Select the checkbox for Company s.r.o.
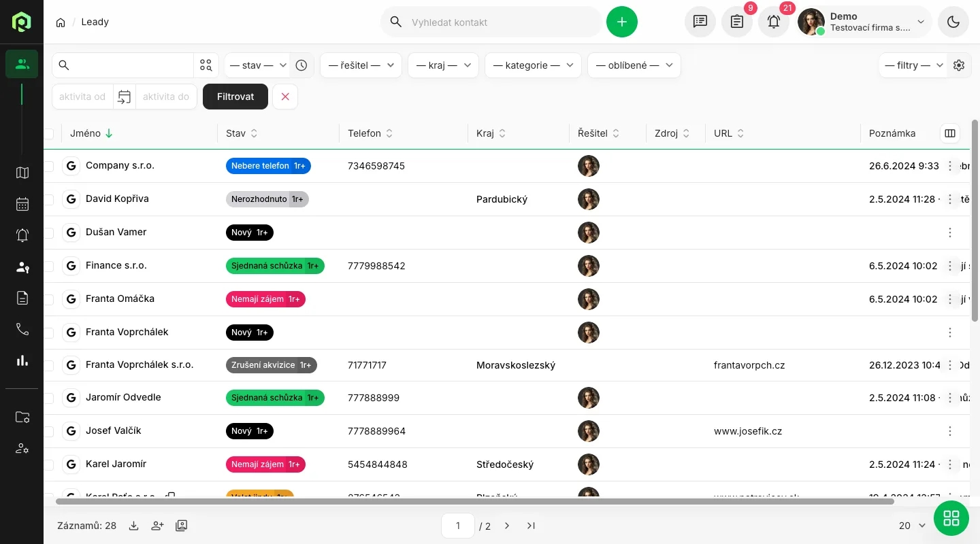 coord(49,166)
